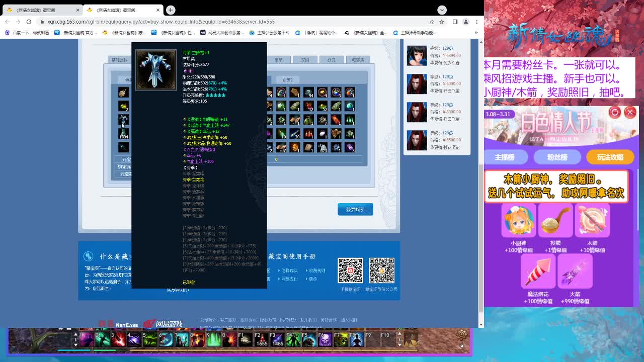
Task: Expand the hidden bookmarks overflow chevron
Action: pyautogui.click(x=476, y=33)
